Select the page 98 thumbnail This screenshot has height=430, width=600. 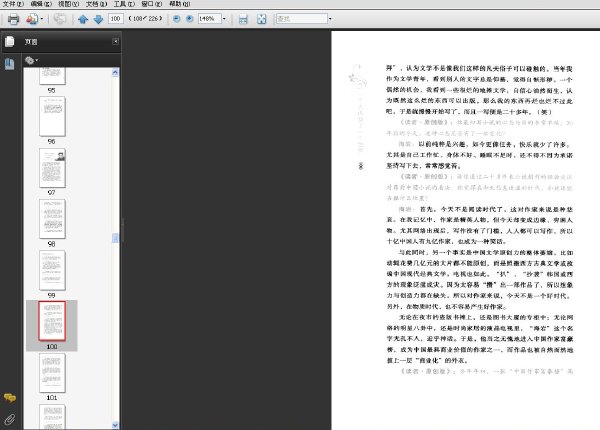tap(52, 219)
